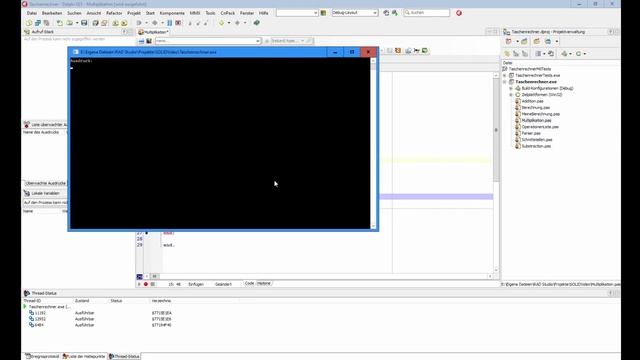Click the Thread-ID column header
This screenshot has height=360, width=640.
(x=32, y=301)
